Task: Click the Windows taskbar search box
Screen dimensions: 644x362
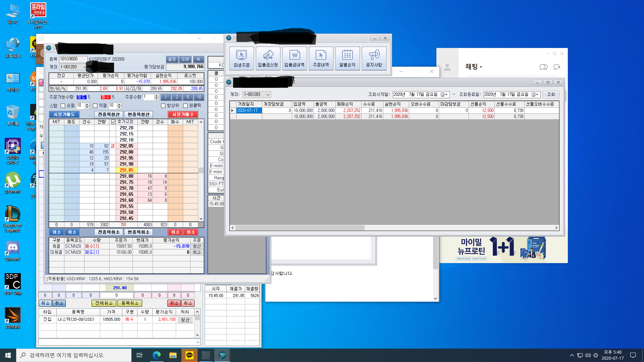Action: pos(74,355)
